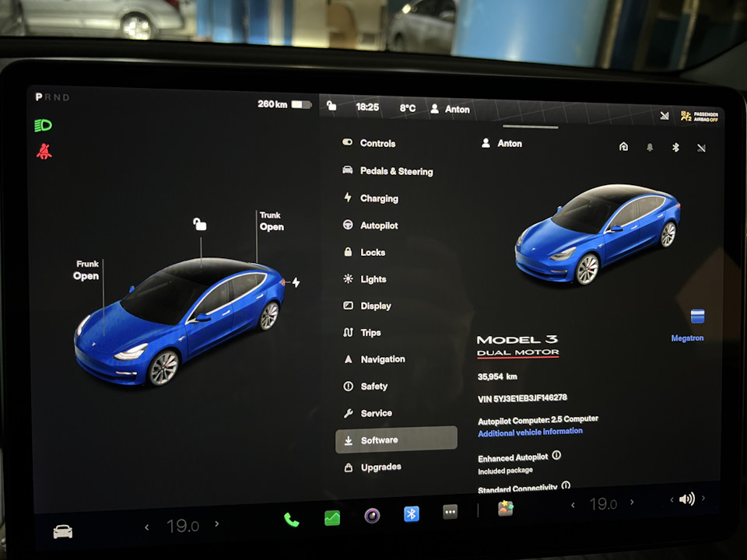
Task: Open the HomeLink garage icon
Action: pyautogui.click(x=623, y=146)
